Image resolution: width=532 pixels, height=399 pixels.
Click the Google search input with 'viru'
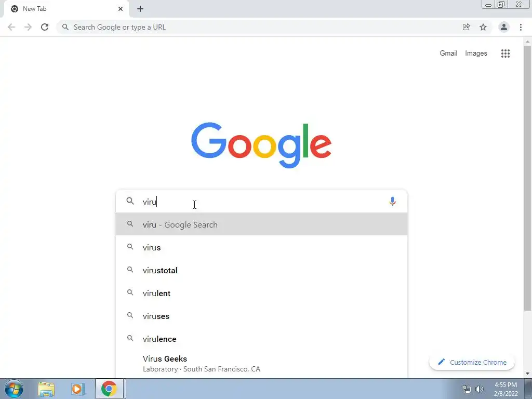coord(261,202)
